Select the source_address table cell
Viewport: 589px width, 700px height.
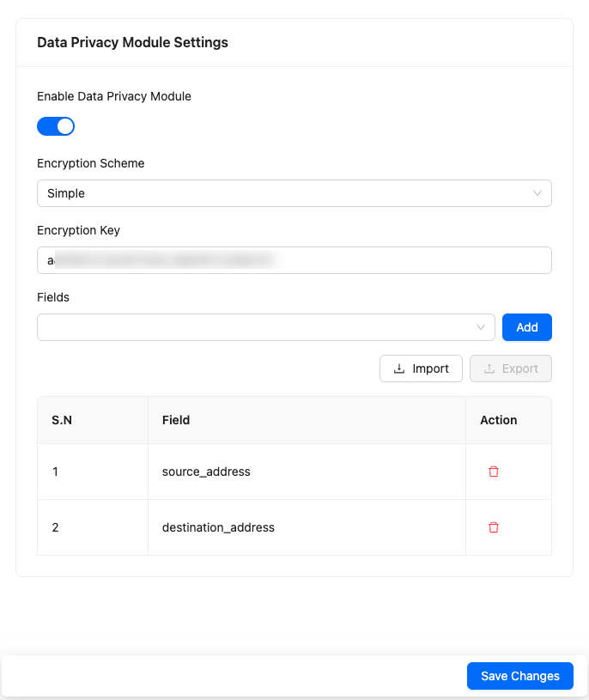coord(206,472)
